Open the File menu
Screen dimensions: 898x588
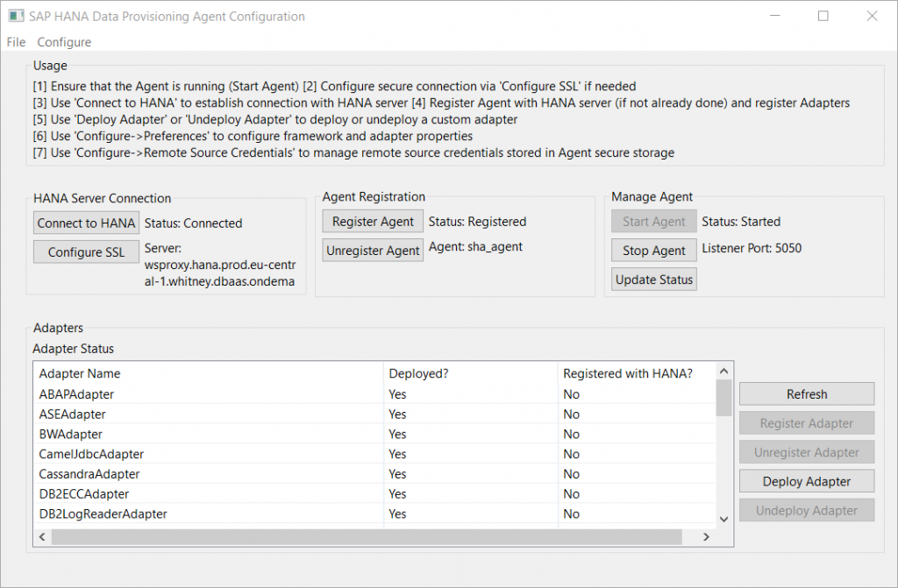[16, 42]
